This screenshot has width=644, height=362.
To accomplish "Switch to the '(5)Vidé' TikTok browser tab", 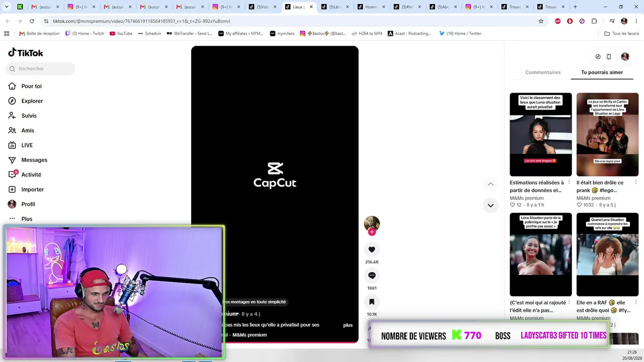I will (x=263, y=7).
